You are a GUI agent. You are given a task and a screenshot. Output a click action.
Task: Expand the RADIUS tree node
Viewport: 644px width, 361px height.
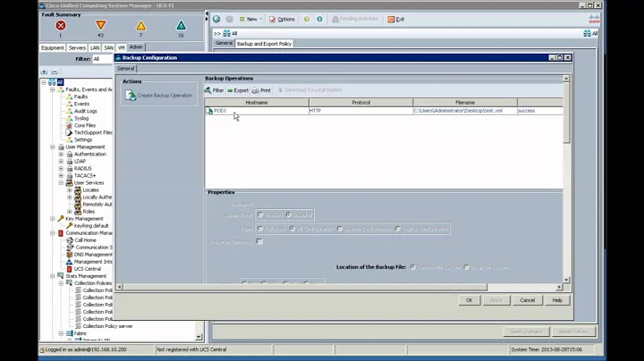click(61, 169)
